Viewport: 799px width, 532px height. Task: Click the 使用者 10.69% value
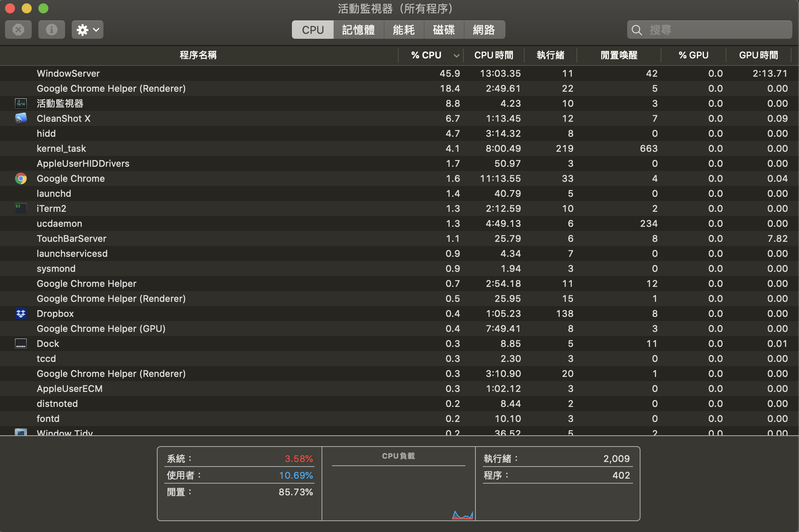click(296, 475)
